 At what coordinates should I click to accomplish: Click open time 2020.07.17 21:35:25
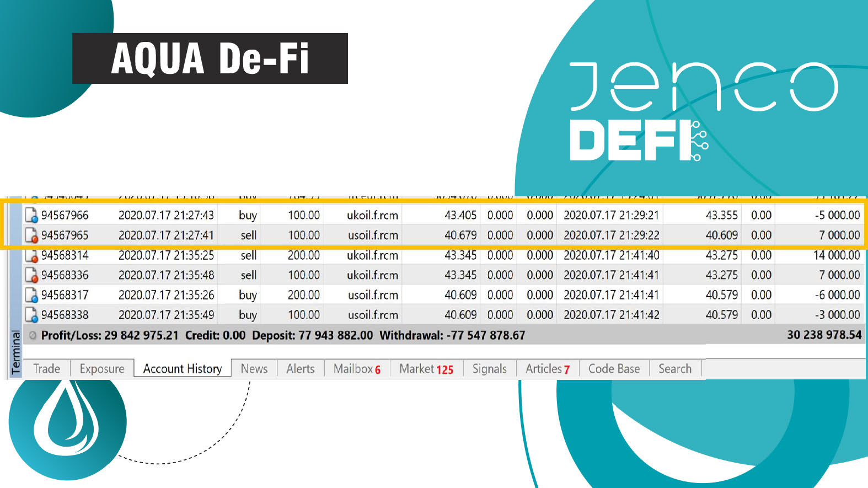[166, 255]
